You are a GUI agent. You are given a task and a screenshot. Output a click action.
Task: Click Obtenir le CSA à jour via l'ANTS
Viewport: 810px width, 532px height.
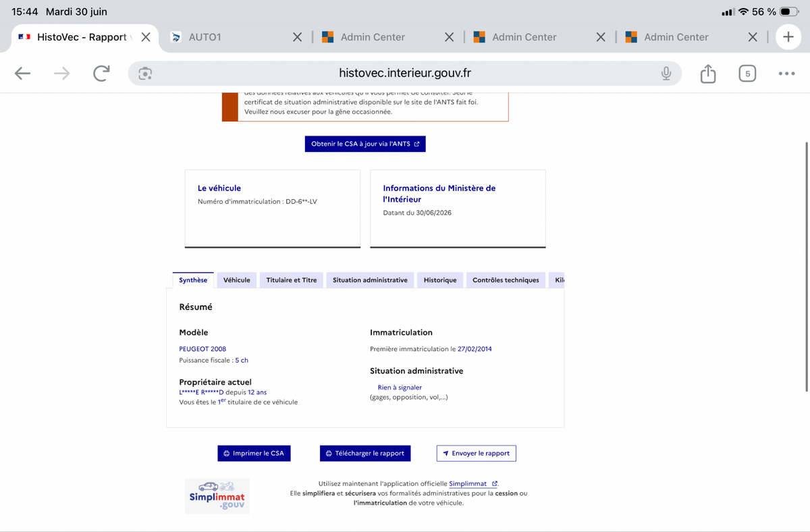(365, 144)
